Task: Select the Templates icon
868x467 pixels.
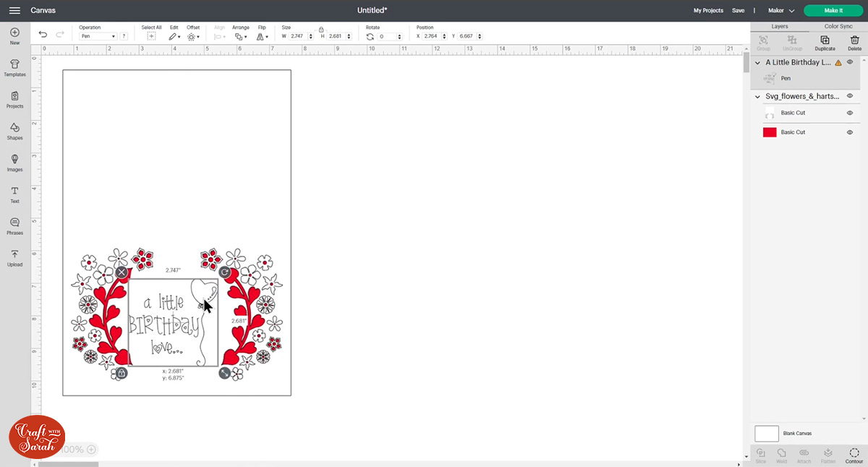Action: click(x=14, y=68)
